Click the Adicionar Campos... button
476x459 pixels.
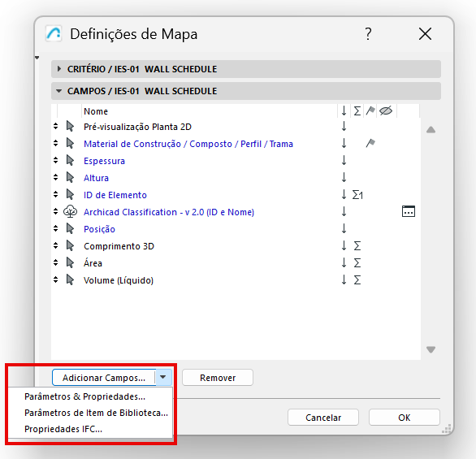[x=104, y=377]
